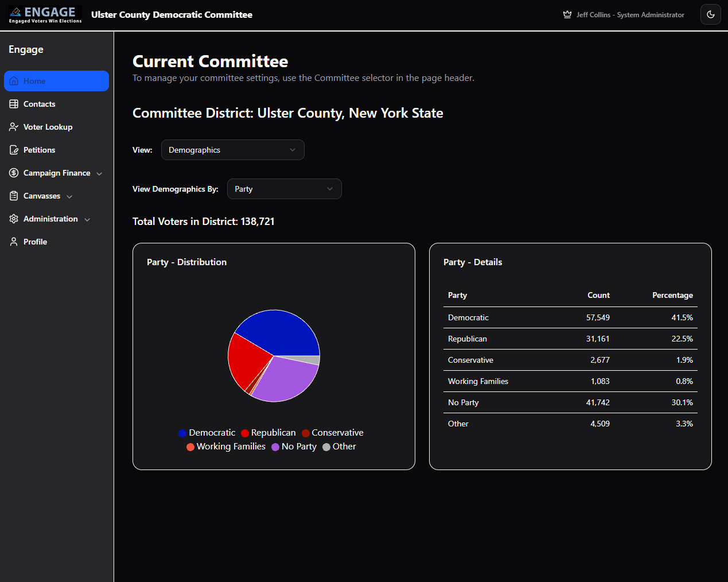The image size is (728, 582).
Task: Toggle No Party legend color dot
Action: (x=275, y=447)
